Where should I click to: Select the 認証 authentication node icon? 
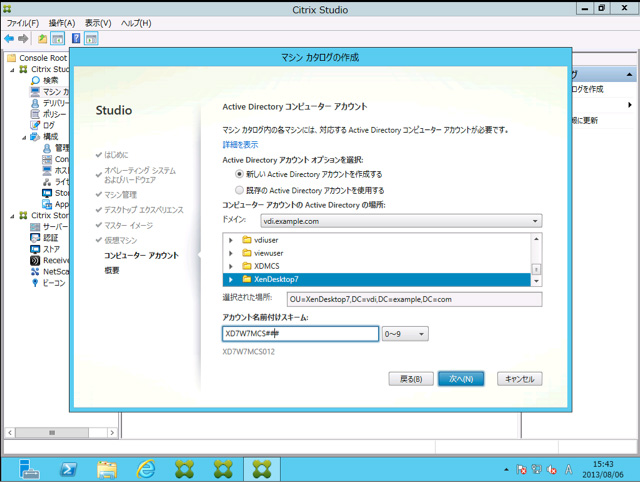[36, 238]
